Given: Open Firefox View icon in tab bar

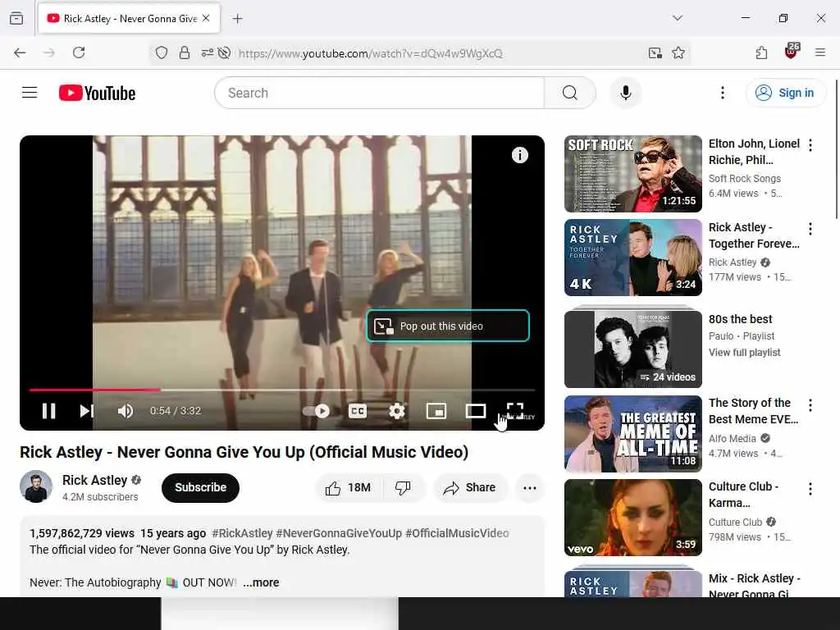Looking at the screenshot, I should point(16,18).
